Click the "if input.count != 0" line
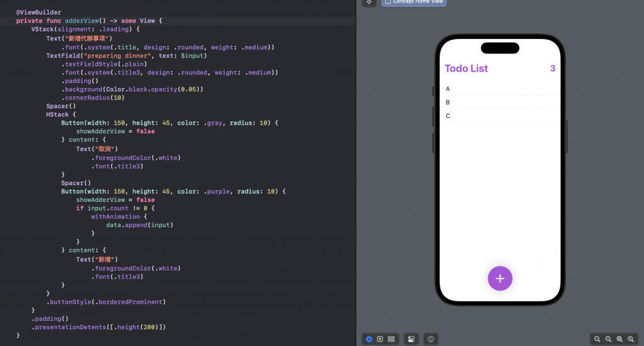 tap(115, 208)
